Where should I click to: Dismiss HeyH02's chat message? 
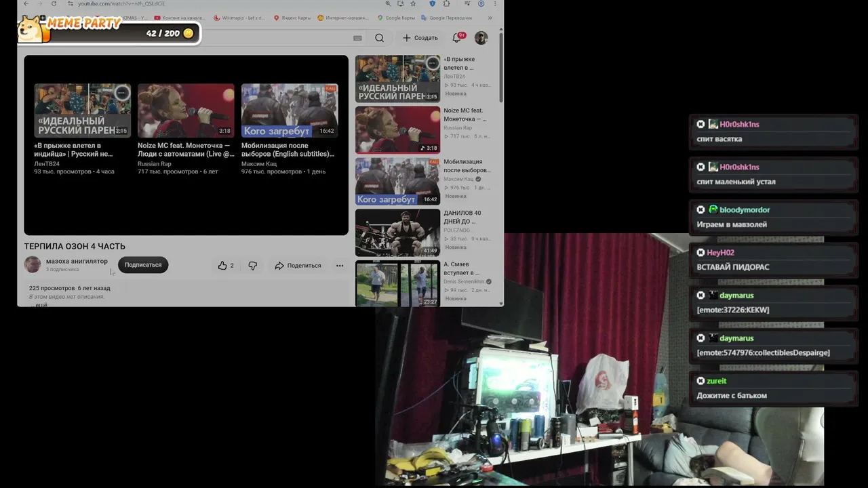[x=701, y=252]
